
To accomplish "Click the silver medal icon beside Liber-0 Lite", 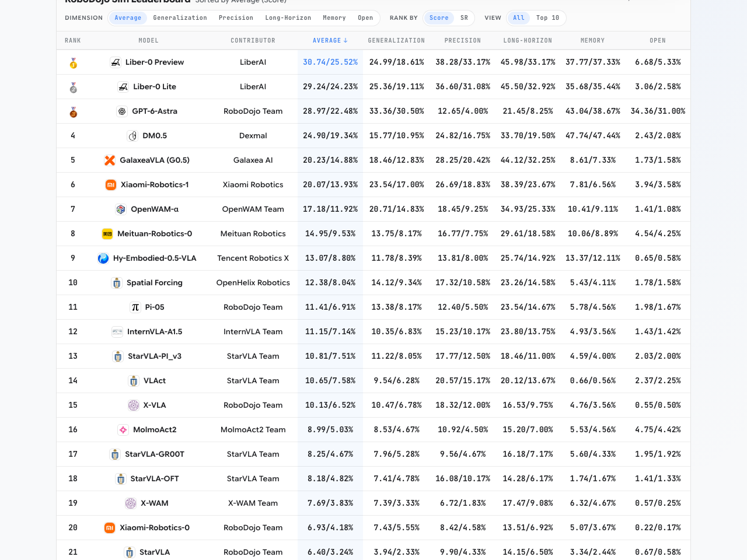I will point(73,87).
